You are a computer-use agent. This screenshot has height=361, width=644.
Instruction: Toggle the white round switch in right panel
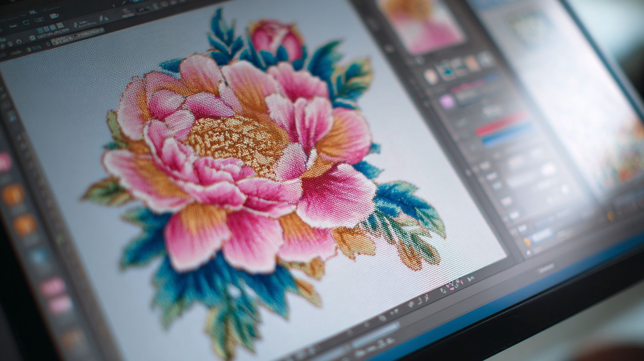click(x=548, y=169)
